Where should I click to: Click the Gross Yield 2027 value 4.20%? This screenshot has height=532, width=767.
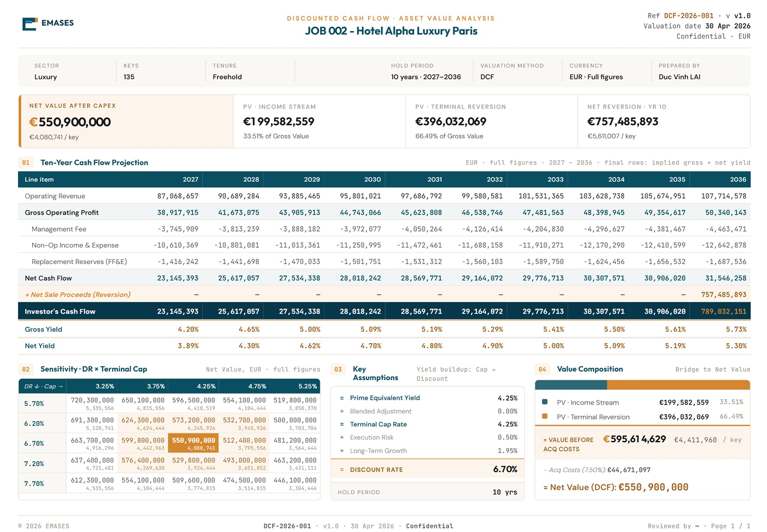point(188,330)
